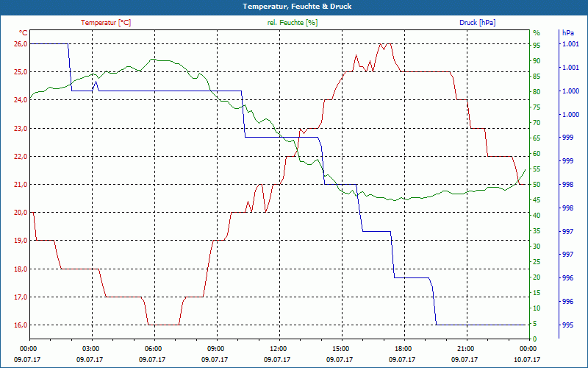Pick the 16,0 temperature axis value
This screenshot has height=368, width=588.
[x=21, y=325]
